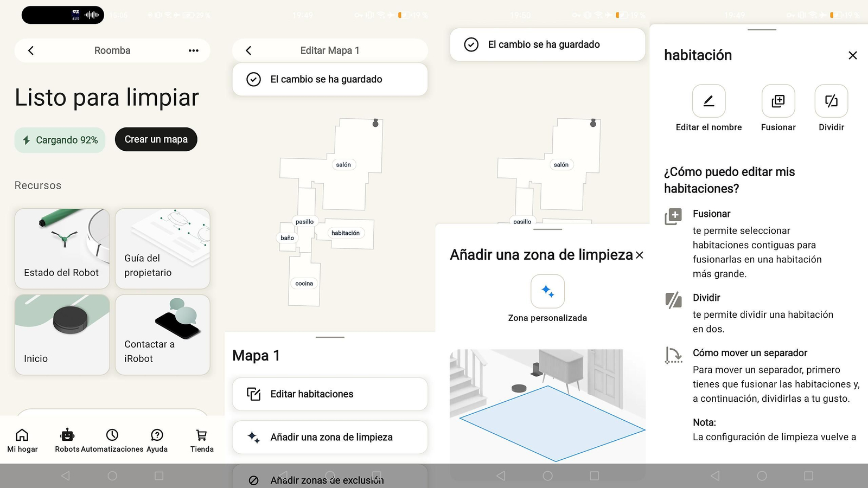Select salón label above the zona sheet

coord(561,165)
